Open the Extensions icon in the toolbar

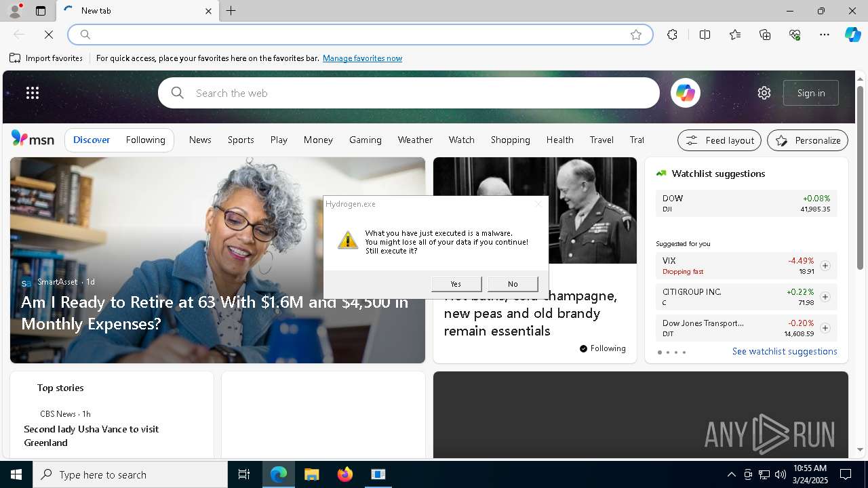pyautogui.click(x=672, y=35)
